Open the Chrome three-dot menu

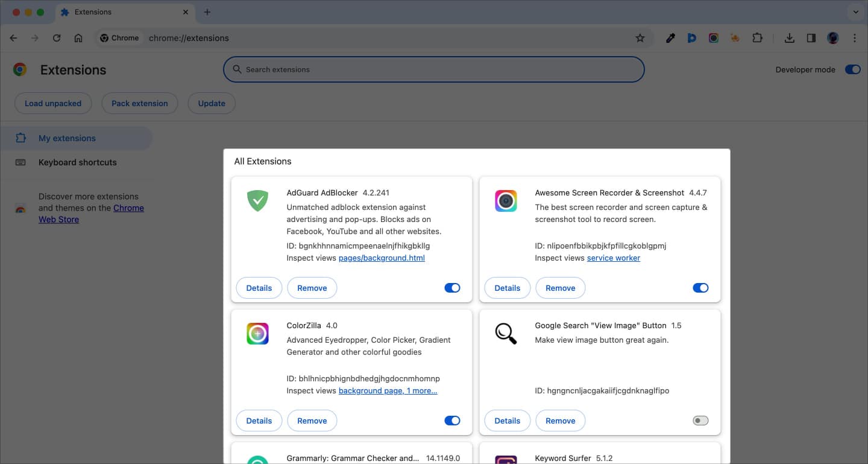pyautogui.click(x=855, y=38)
